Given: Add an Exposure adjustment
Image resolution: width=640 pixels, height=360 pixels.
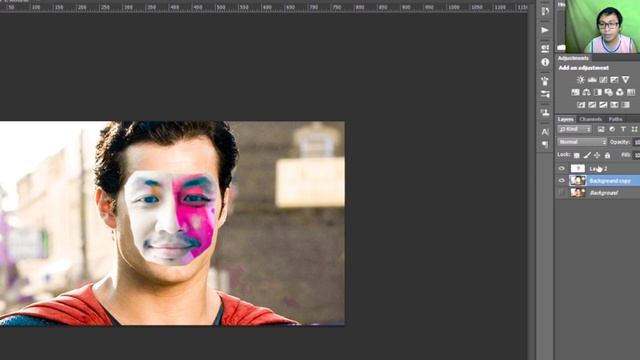Looking at the screenshot, I should click(614, 80).
